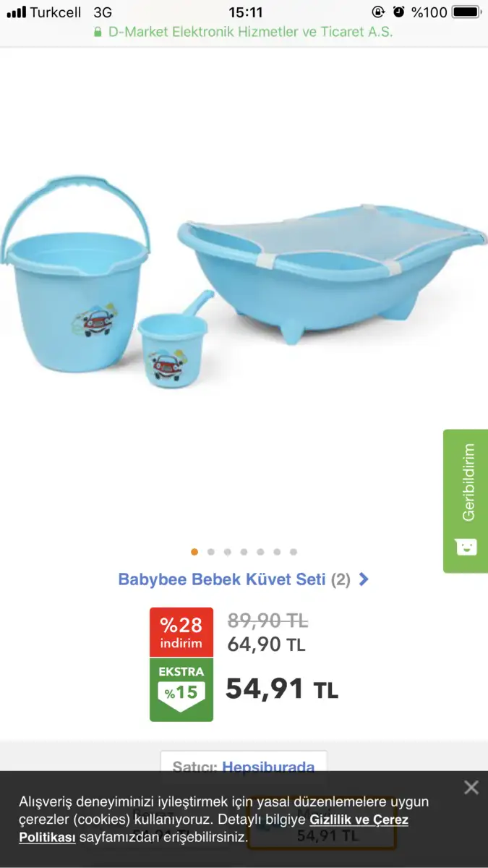This screenshot has height=868, width=488.
Task: Dismiss the cookie notice with the X
Action: [471, 788]
